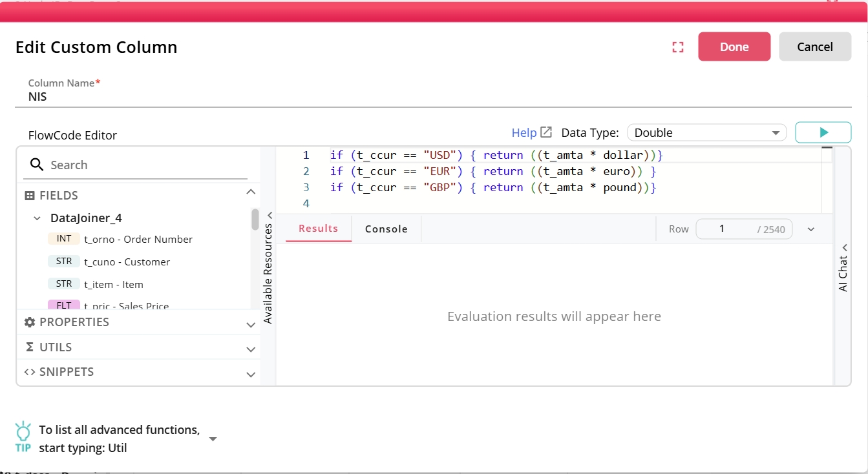Click code line 1 with "USD"
This screenshot has height=474, width=868.
tap(496, 155)
